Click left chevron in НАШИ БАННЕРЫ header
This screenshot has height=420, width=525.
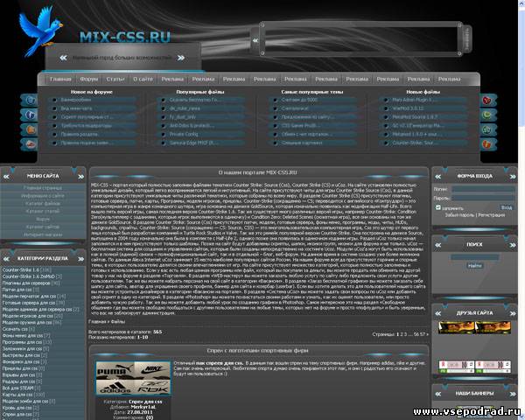438,395
